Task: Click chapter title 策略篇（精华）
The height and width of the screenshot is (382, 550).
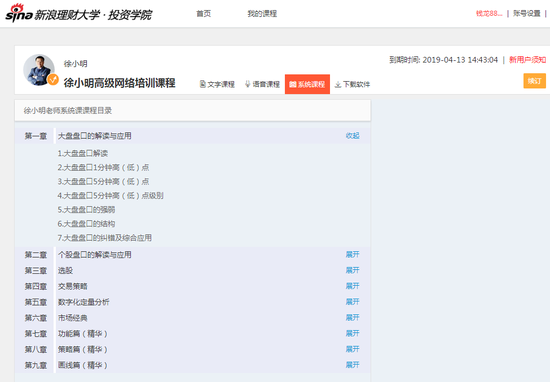Action: point(82,349)
